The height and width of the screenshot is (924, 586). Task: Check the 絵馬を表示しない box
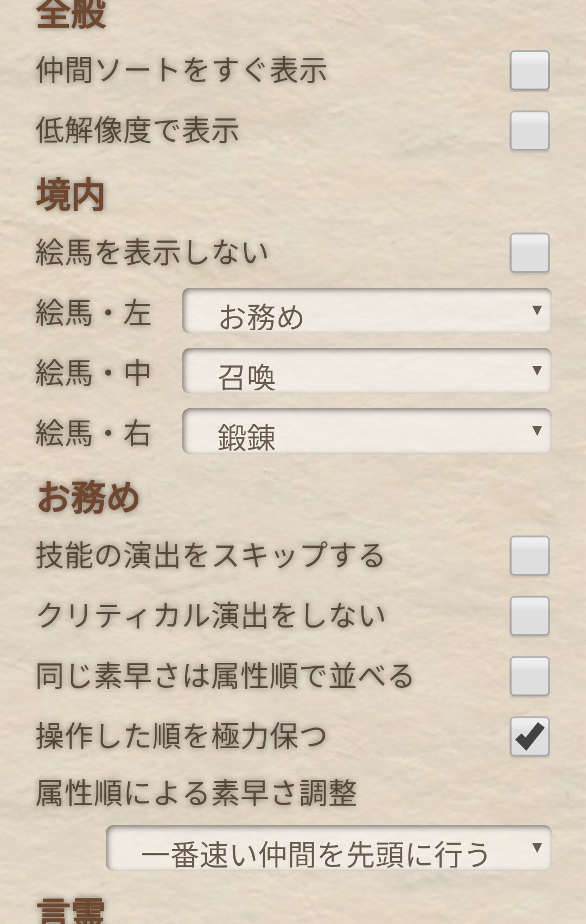[x=530, y=253]
